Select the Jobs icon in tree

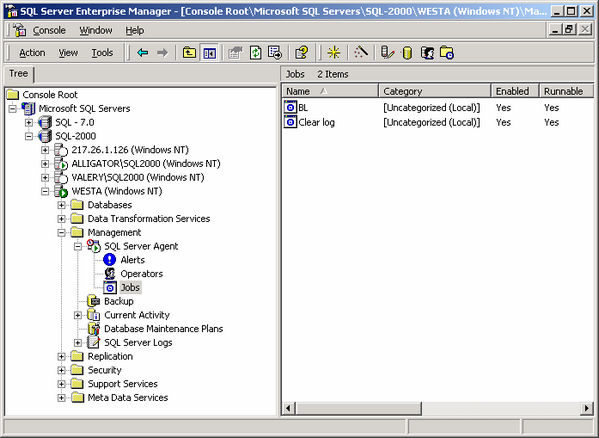110,288
